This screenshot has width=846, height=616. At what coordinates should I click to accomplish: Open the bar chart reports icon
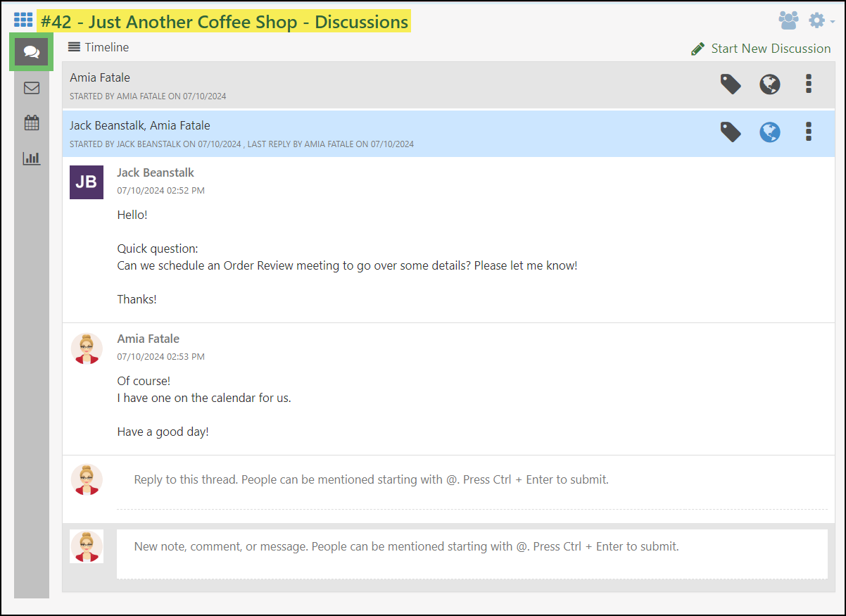coord(32,158)
